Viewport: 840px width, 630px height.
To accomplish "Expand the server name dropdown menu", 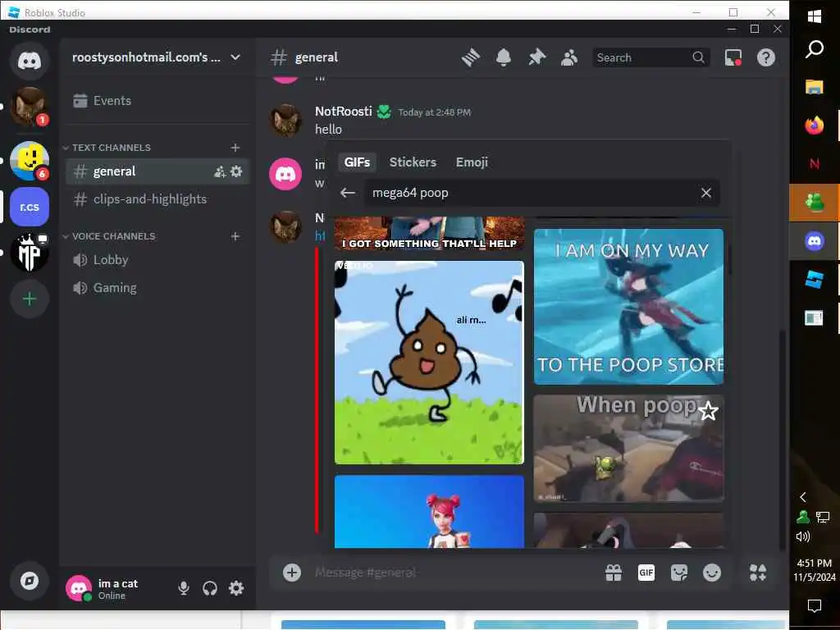I will coord(235,57).
